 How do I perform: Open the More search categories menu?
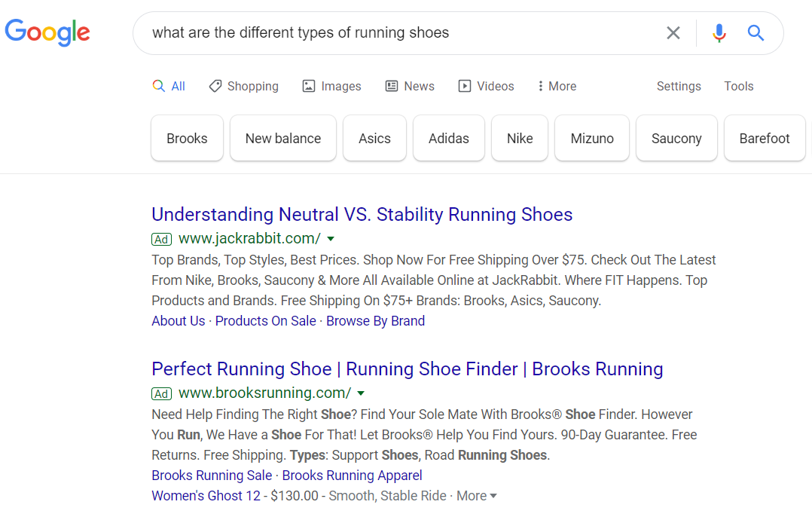[x=557, y=86]
